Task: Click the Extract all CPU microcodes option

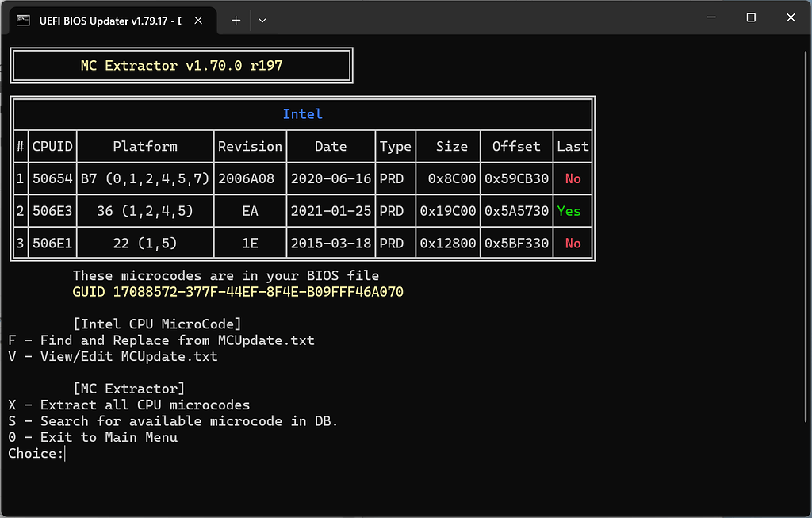Action: (x=129, y=405)
